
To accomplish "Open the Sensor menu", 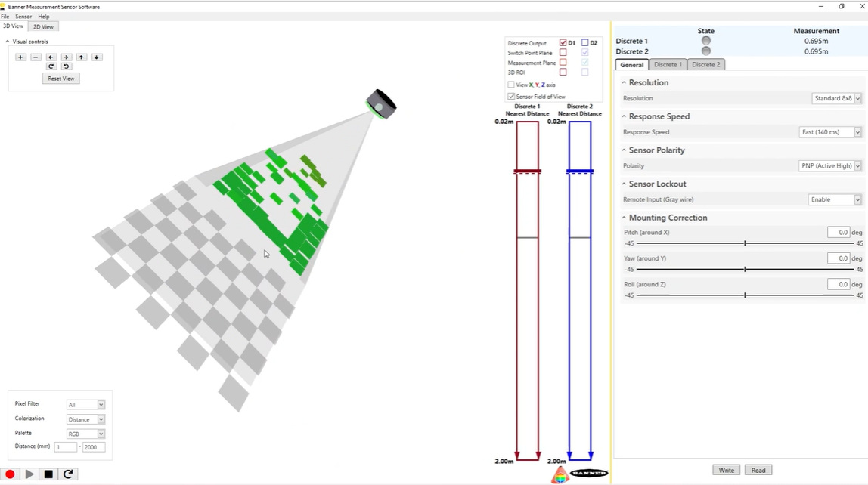I will click(22, 16).
